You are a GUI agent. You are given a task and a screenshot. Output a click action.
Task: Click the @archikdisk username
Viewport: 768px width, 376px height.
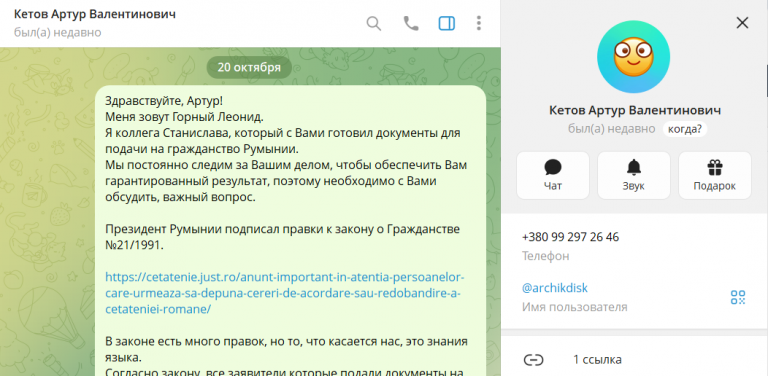(555, 288)
